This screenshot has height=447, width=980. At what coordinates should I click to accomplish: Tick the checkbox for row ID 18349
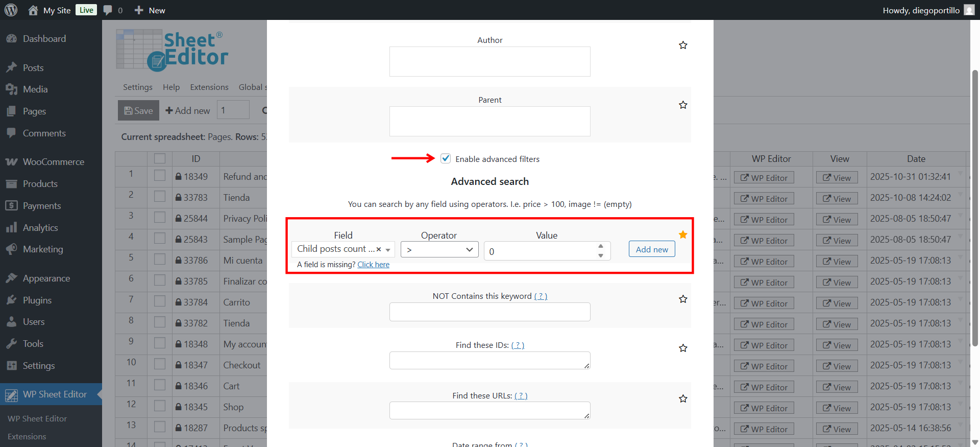[x=160, y=176]
